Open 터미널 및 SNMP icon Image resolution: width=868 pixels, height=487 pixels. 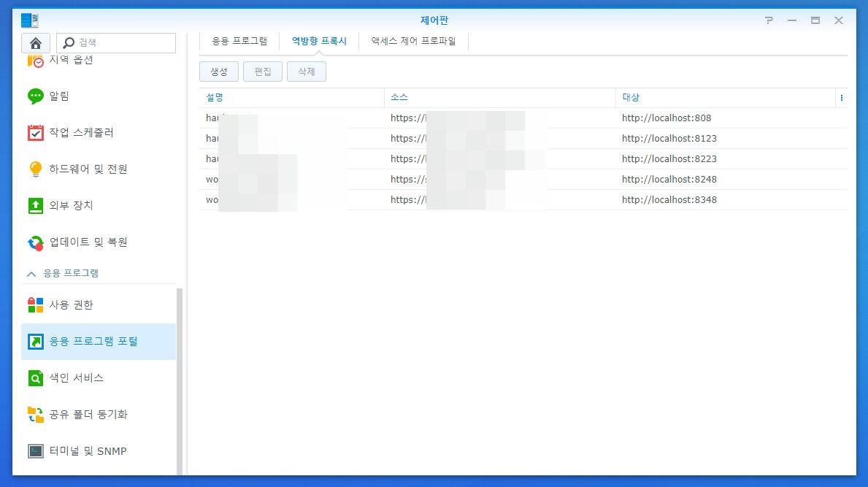36,451
